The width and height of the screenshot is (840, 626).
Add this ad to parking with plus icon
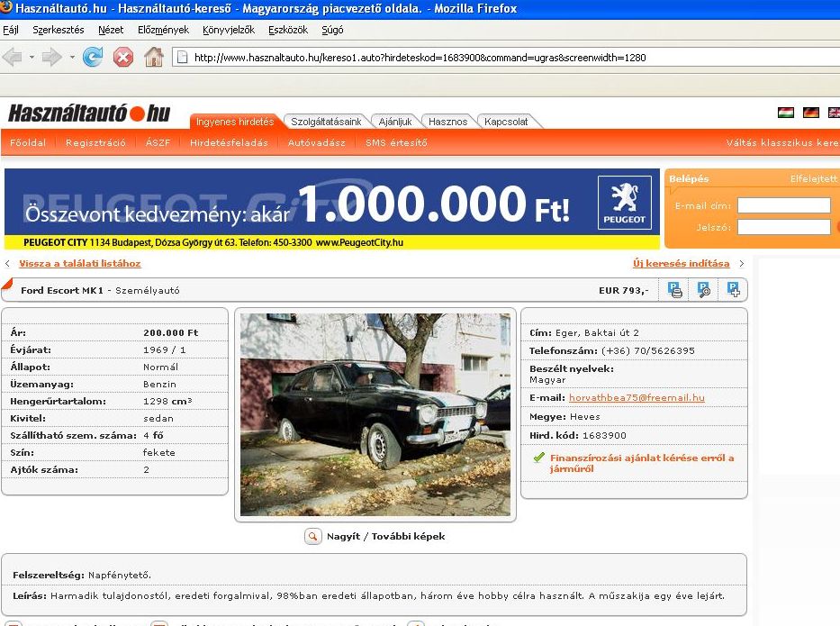click(734, 290)
